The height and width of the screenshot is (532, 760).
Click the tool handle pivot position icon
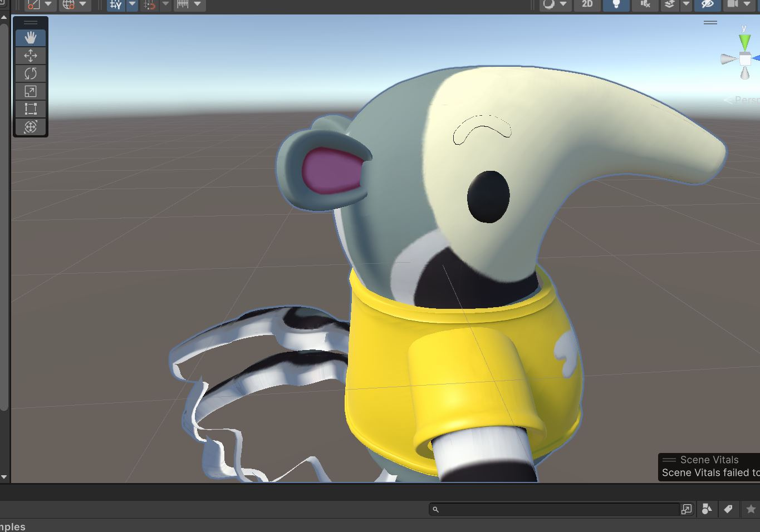(33, 5)
